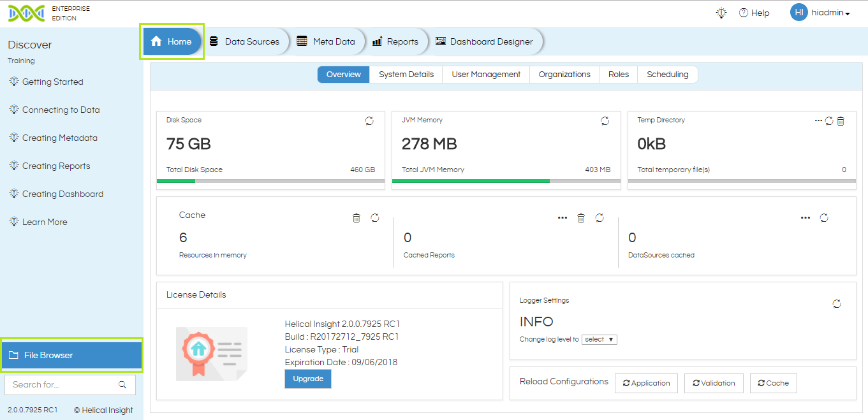Go to the Home tab

(x=172, y=41)
